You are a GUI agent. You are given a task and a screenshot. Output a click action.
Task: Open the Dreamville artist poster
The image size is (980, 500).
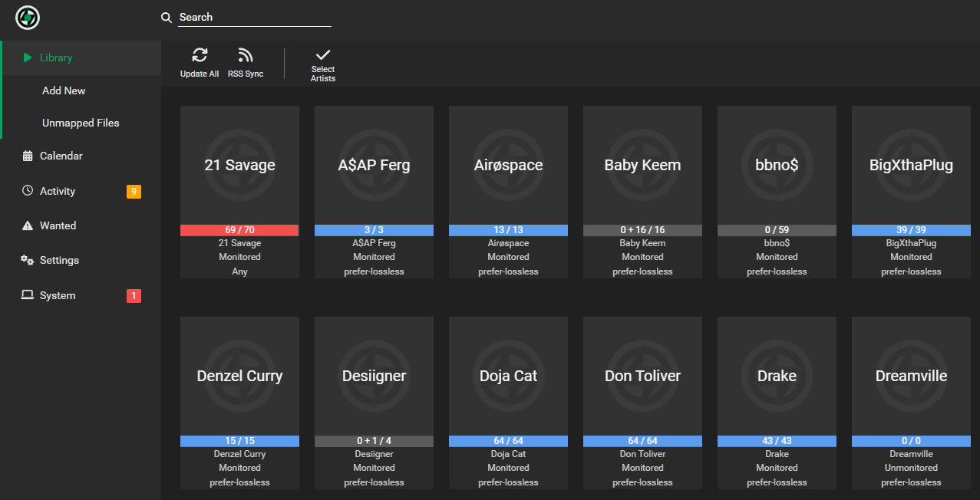point(911,376)
